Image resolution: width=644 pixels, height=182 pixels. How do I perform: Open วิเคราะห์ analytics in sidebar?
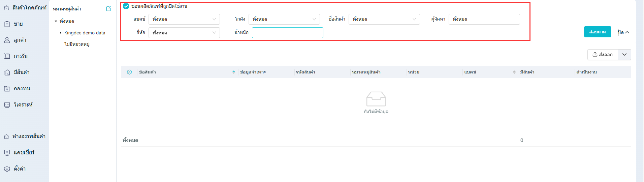7,105
